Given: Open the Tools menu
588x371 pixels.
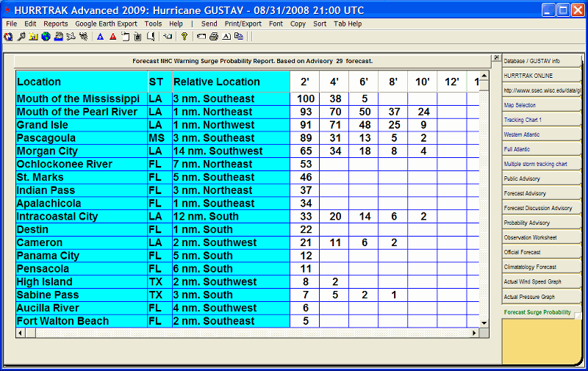Looking at the screenshot, I should point(153,24).
